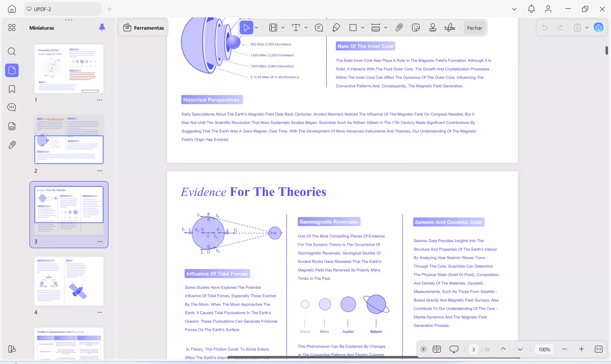Expand the rectangle shape dropdown arrow
The height and width of the screenshot is (364, 611).
(x=363, y=28)
